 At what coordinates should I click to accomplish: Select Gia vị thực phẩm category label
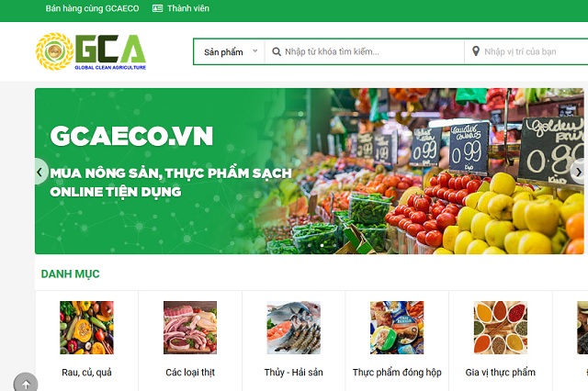coord(500,373)
